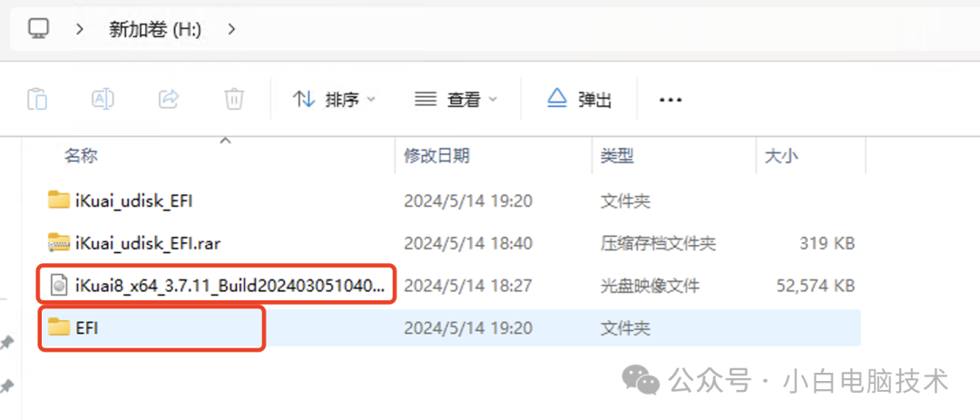Expand chevron after the This PC icon
The image size is (980, 420).
80,29
